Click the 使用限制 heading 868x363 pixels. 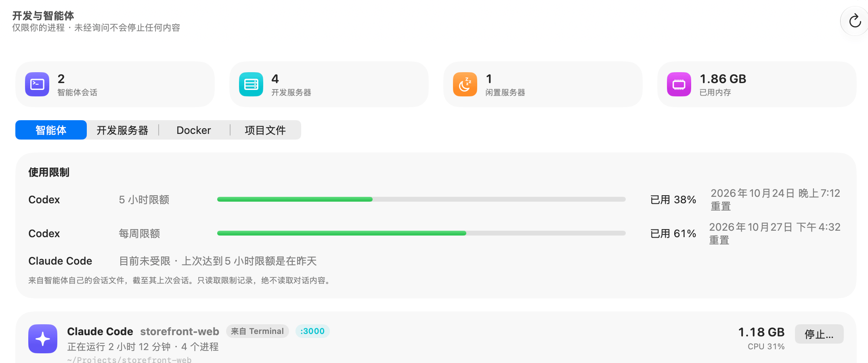(49, 172)
